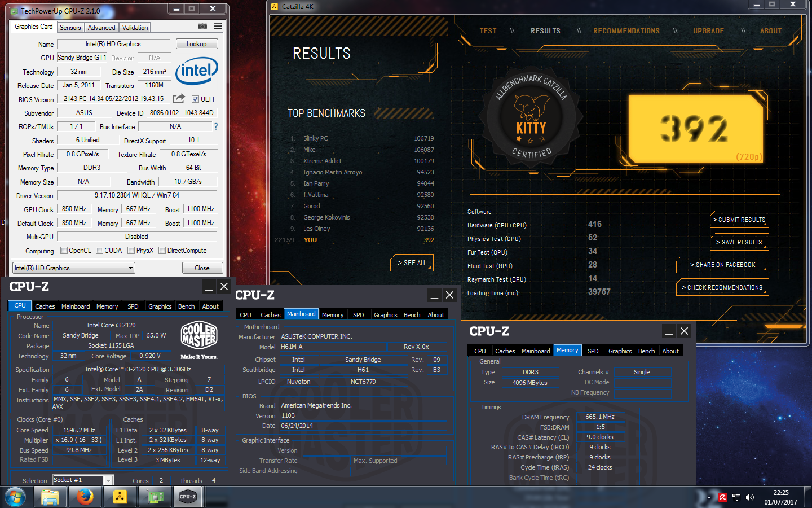This screenshot has width=812, height=508.
Task: Click the yellow 392 score panel
Action: tap(696, 129)
